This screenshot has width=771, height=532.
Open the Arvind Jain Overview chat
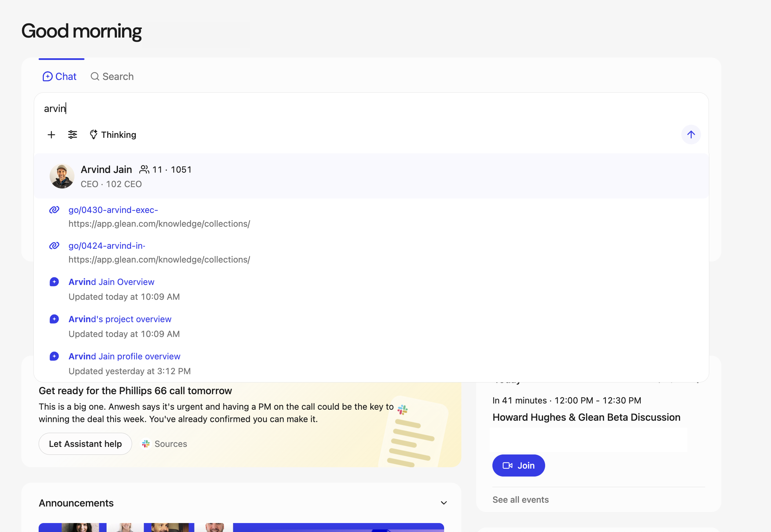click(x=111, y=282)
